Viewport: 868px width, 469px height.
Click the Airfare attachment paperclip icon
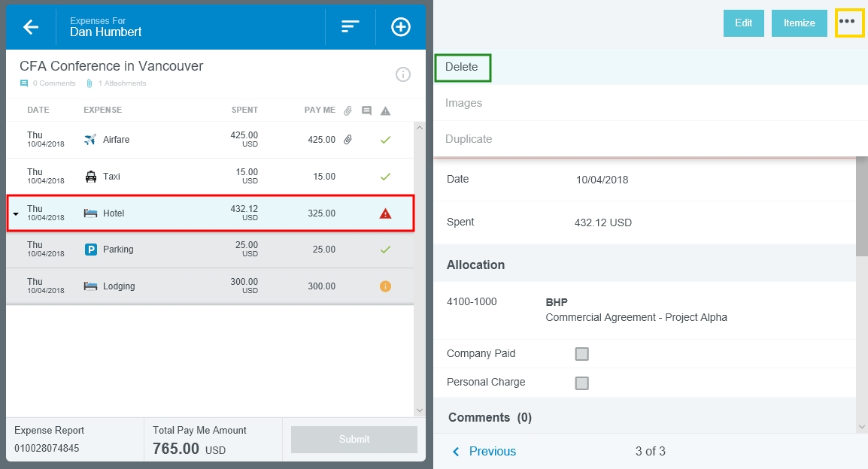(348, 140)
